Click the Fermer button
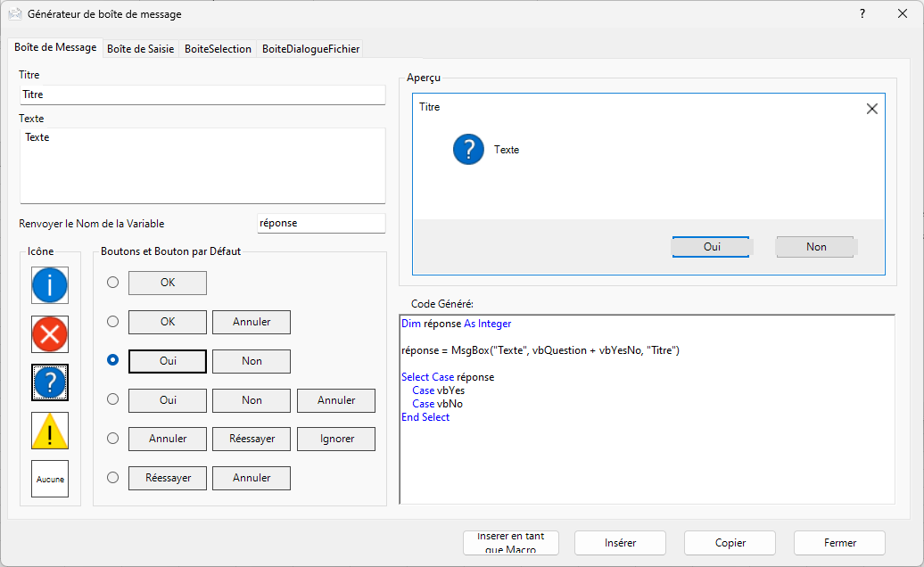924x567 pixels. click(840, 543)
